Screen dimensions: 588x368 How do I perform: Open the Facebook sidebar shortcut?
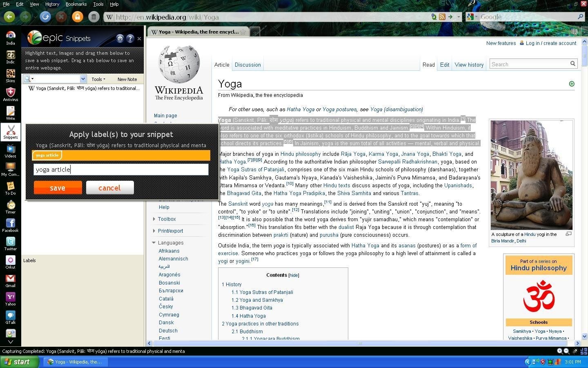point(11,224)
